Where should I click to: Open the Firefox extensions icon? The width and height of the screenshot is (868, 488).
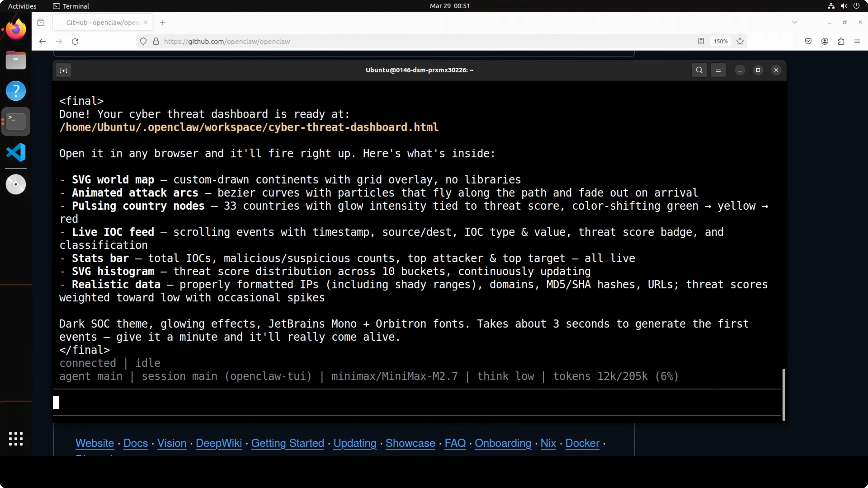coord(841,41)
